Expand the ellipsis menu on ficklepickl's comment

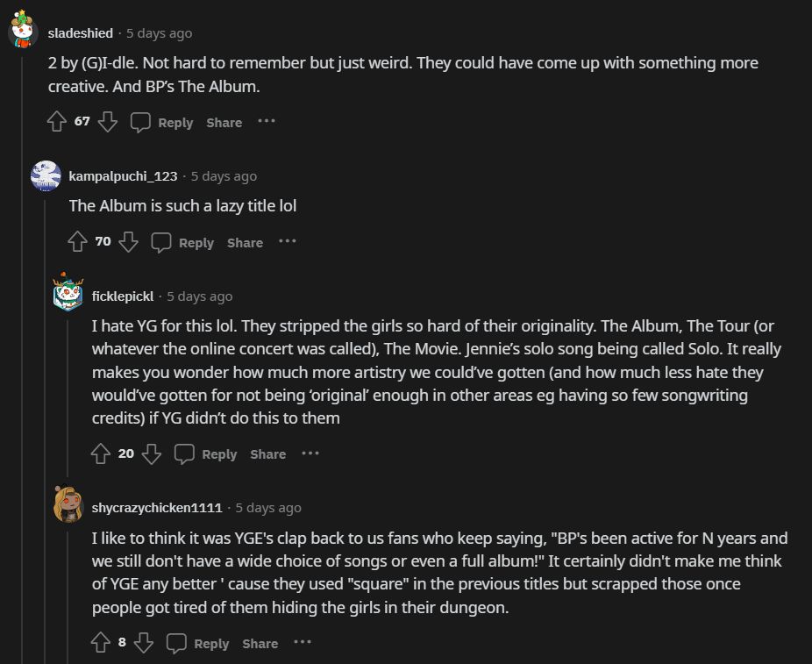pyautogui.click(x=310, y=453)
